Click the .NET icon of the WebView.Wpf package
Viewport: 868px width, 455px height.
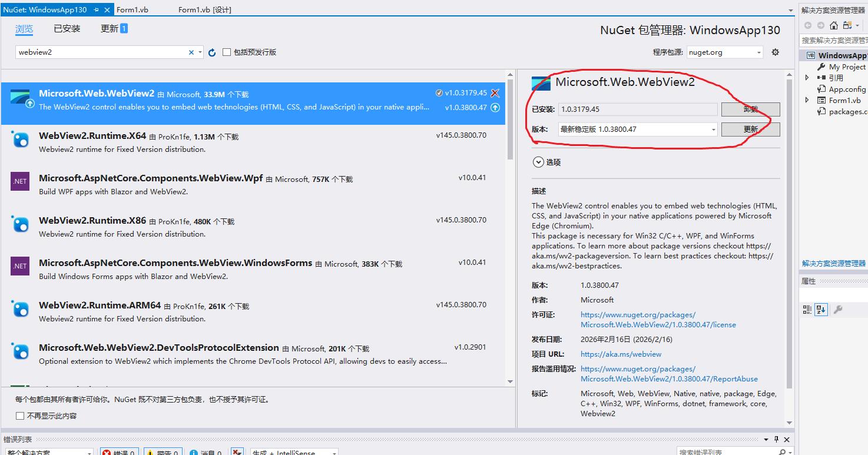(x=20, y=181)
